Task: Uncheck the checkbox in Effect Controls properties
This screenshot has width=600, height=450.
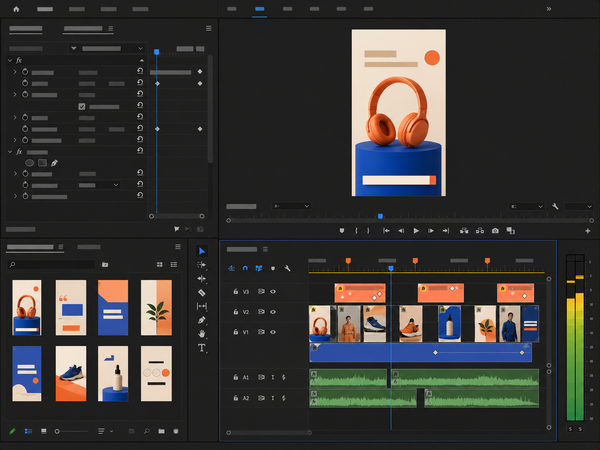Action: click(x=82, y=106)
